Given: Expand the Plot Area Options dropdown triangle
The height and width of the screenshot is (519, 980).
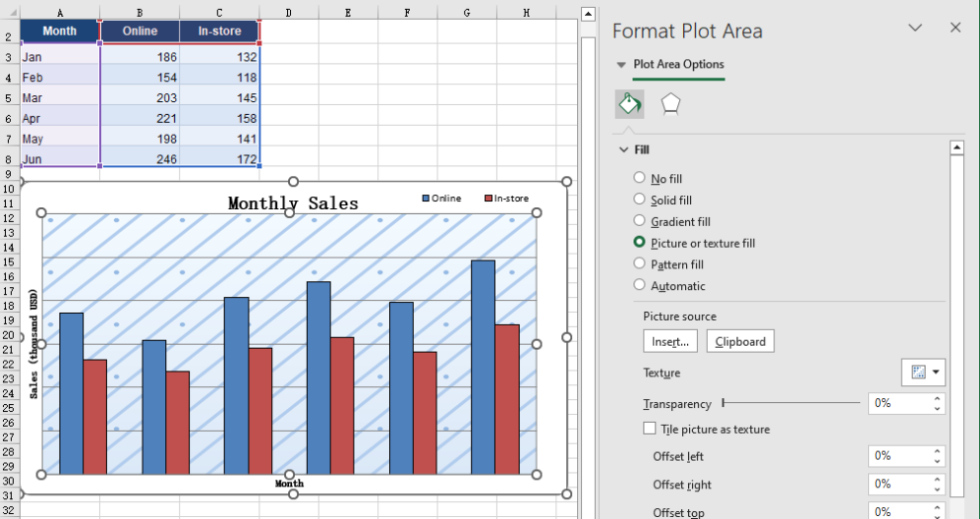Looking at the screenshot, I should tap(621, 65).
